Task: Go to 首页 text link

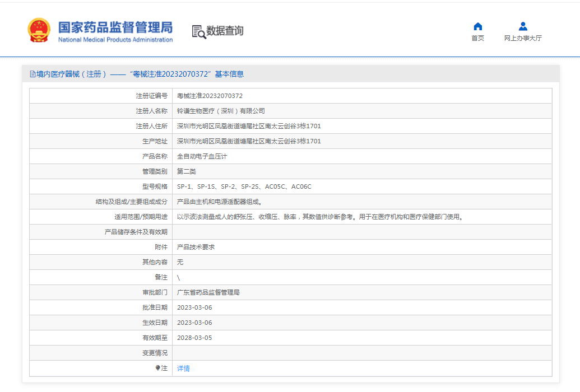Action: click(x=477, y=39)
